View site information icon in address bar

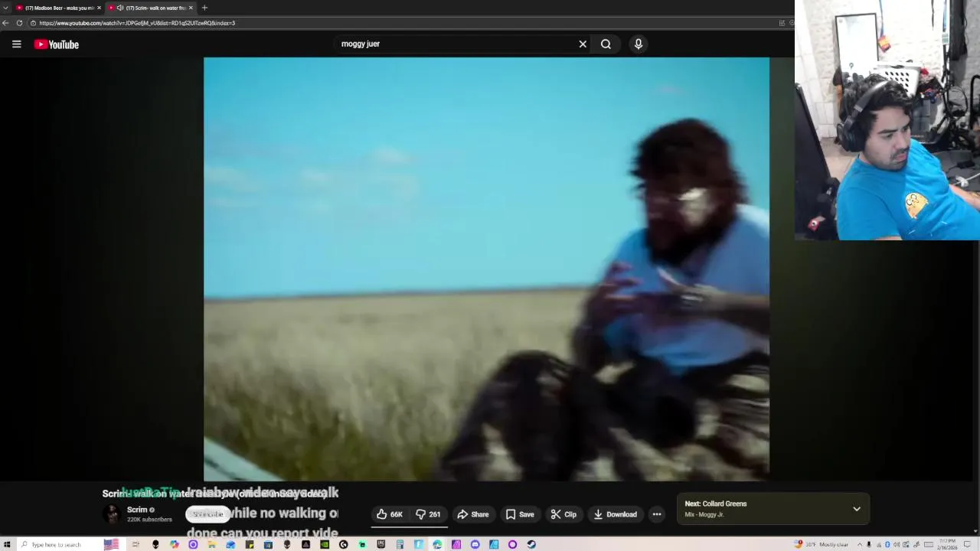pyautogui.click(x=33, y=23)
